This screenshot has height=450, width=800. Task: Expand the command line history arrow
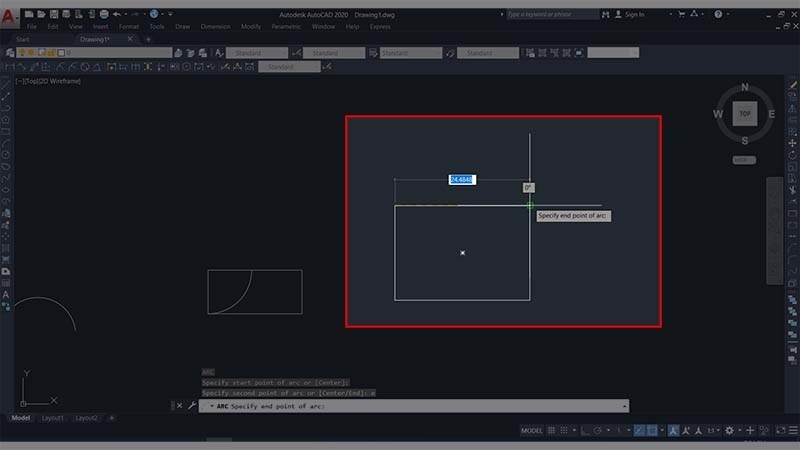[x=624, y=406]
